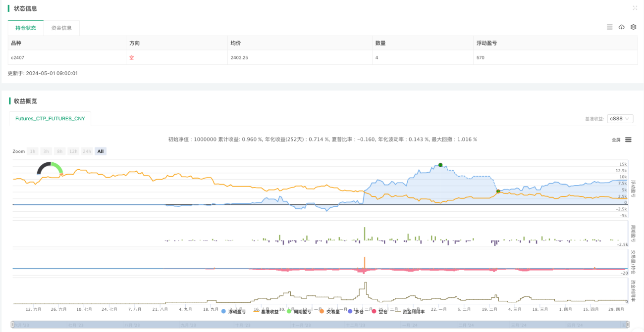Toggle 交易量 series in chart legend
644x332 pixels.
click(330, 312)
